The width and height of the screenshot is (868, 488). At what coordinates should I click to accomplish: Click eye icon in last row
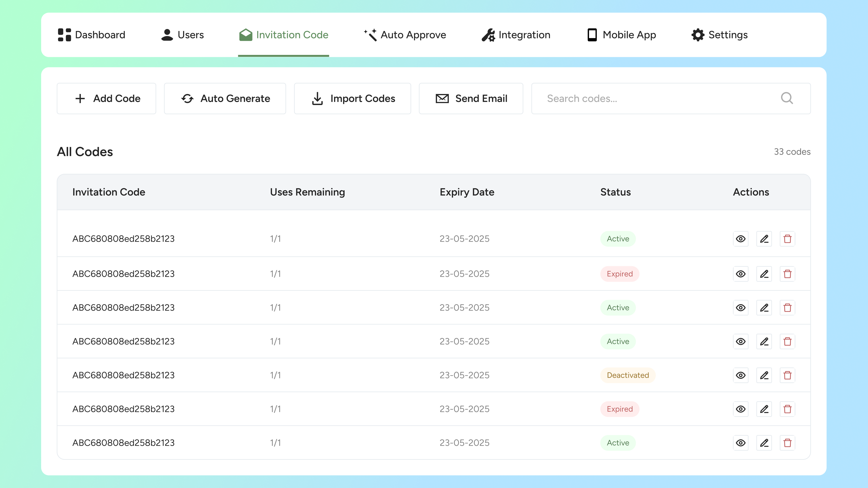(x=740, y=443)
